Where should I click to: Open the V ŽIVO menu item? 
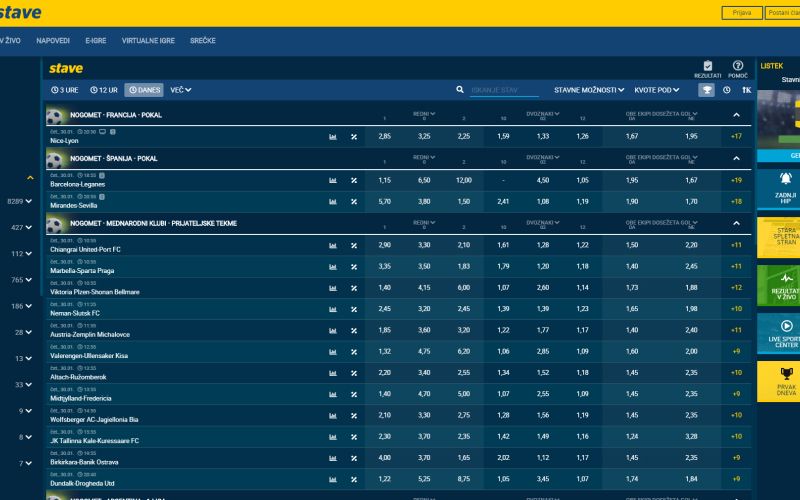point(10,41)
